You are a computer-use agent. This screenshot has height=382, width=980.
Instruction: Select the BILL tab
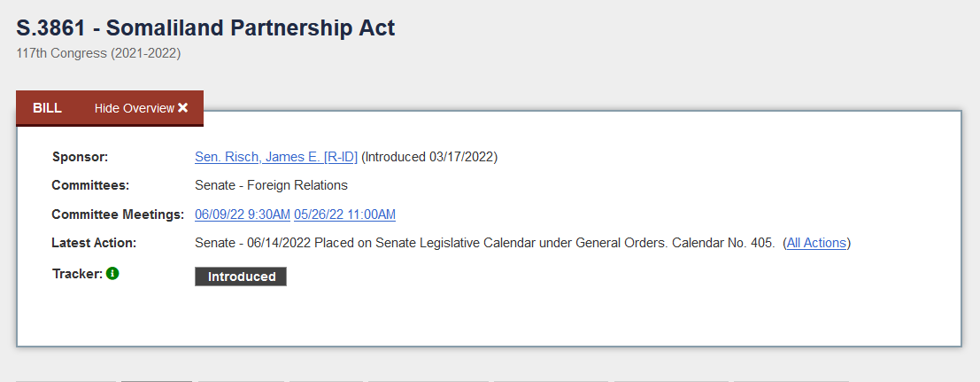click(48, 108)
